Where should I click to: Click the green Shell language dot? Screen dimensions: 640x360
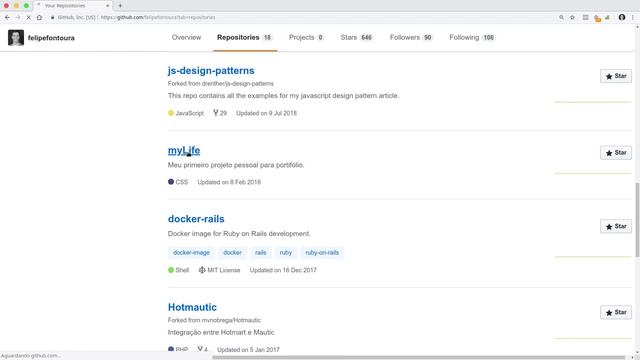(171, 270)
